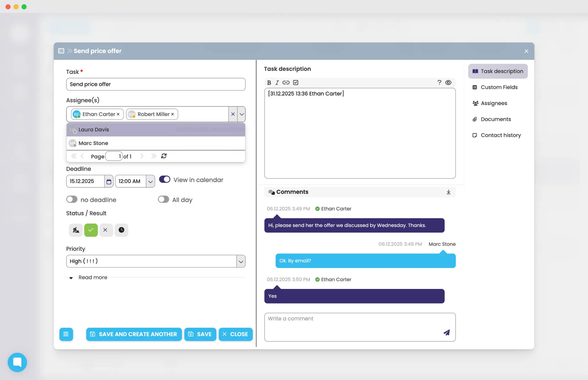Viewport: 588px width, 380px height.
Task: Select Laura Davis from assignee list
Action: click(94, 130)
